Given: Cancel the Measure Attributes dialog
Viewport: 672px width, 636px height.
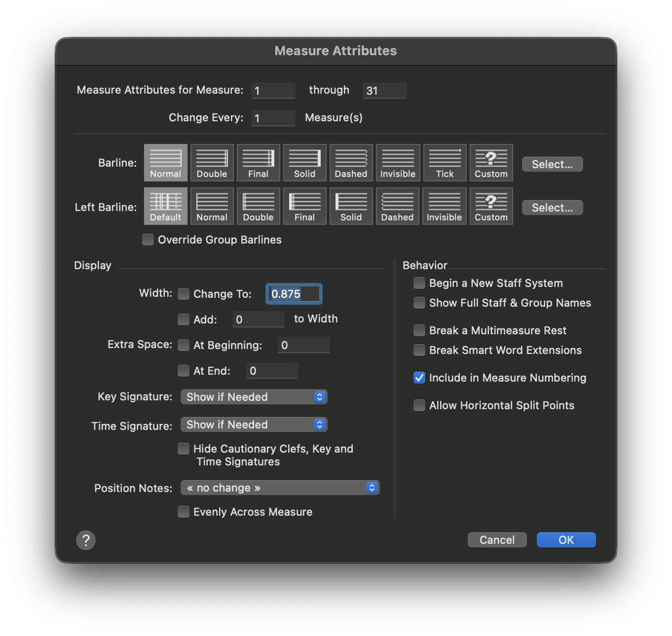Looking at the screenshot, I should [x=497, y=540].
